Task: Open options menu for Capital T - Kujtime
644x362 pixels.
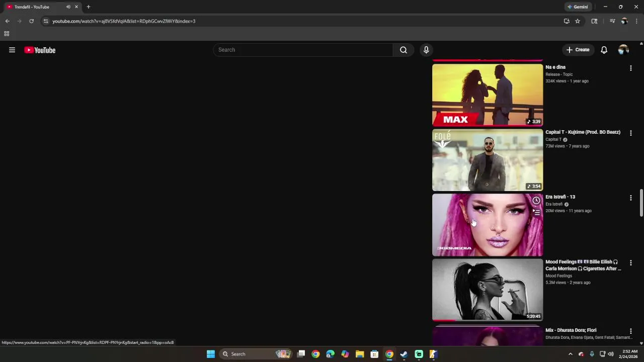Action: pyautogui.click(x=630, y=133)
